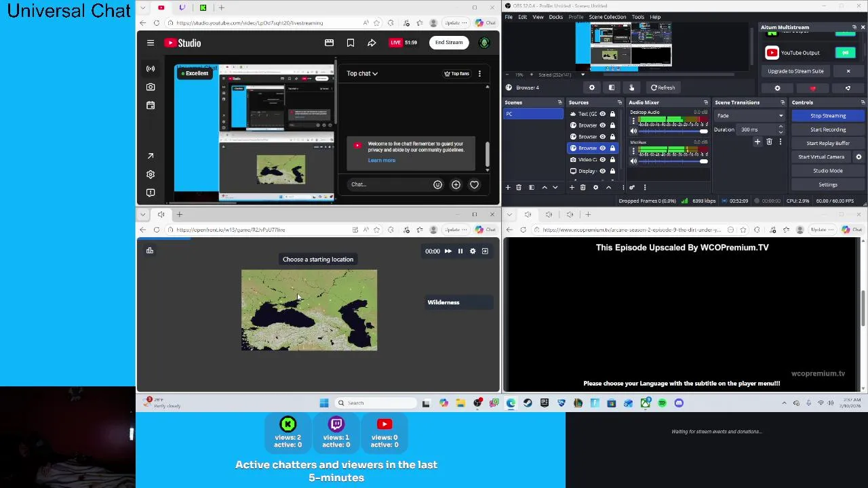
Task: Add a new scene with the plus icon
Action: click(x=508, y=188)
